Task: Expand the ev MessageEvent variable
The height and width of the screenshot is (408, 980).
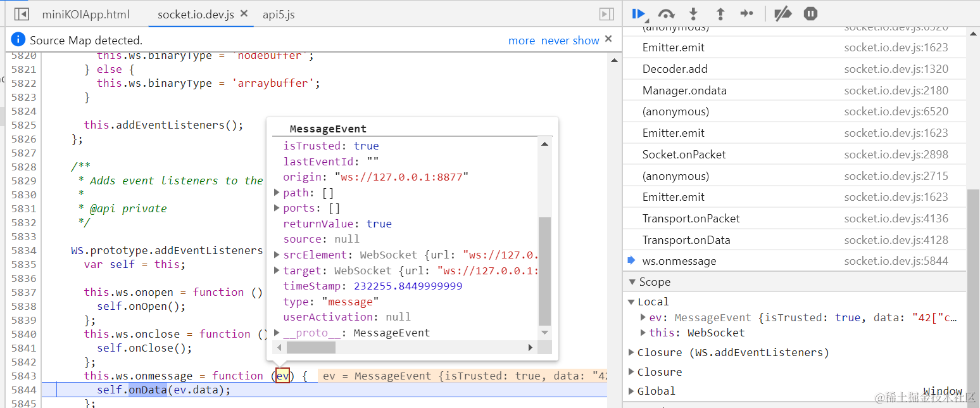Action: 644,317
